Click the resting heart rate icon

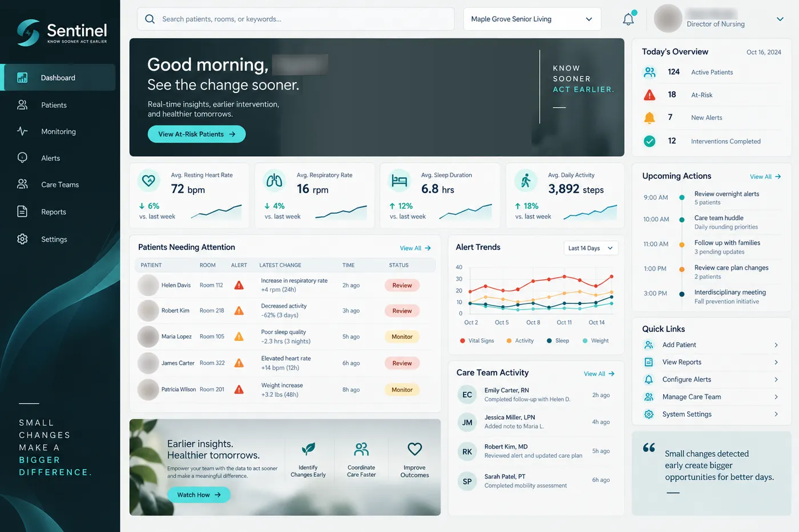point(148,181)
